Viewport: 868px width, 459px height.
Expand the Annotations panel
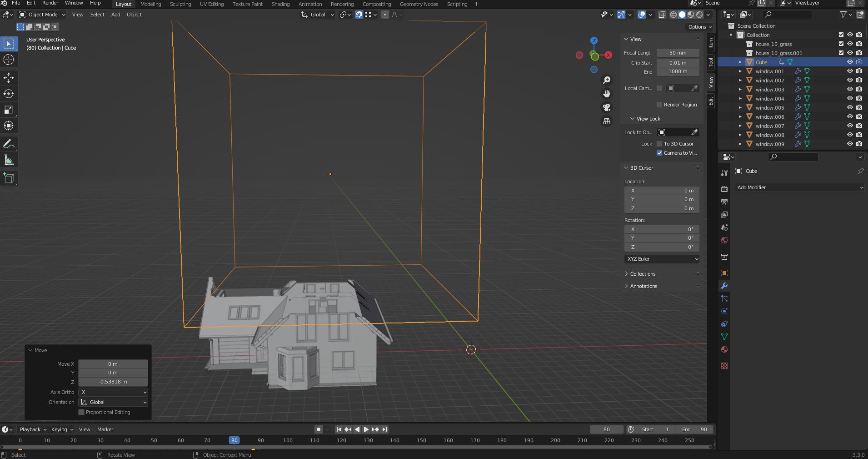click(x=644, y=286)
